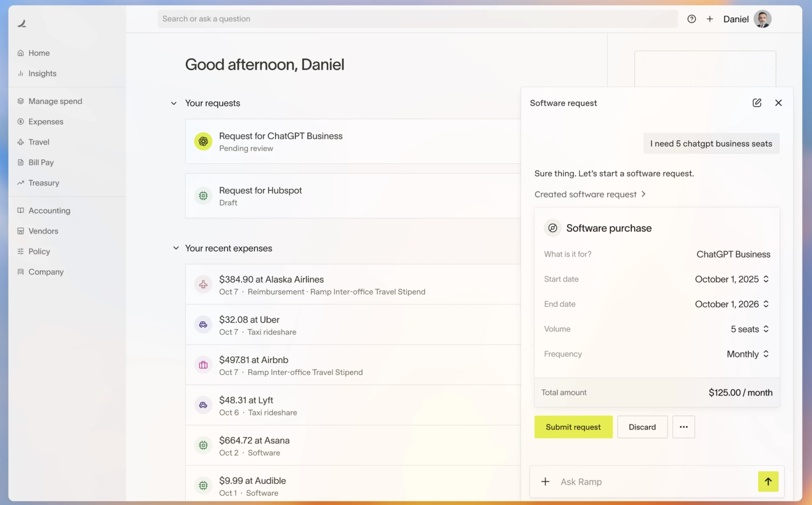The image size is (812, 505).
Task: Close the Software request panel
Action: (x=779, y=103)
